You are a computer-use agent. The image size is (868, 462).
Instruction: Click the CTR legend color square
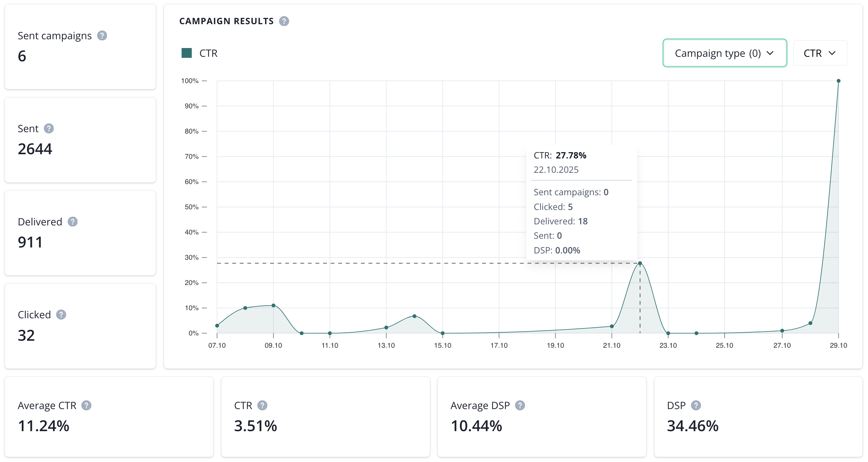point(187,53)
